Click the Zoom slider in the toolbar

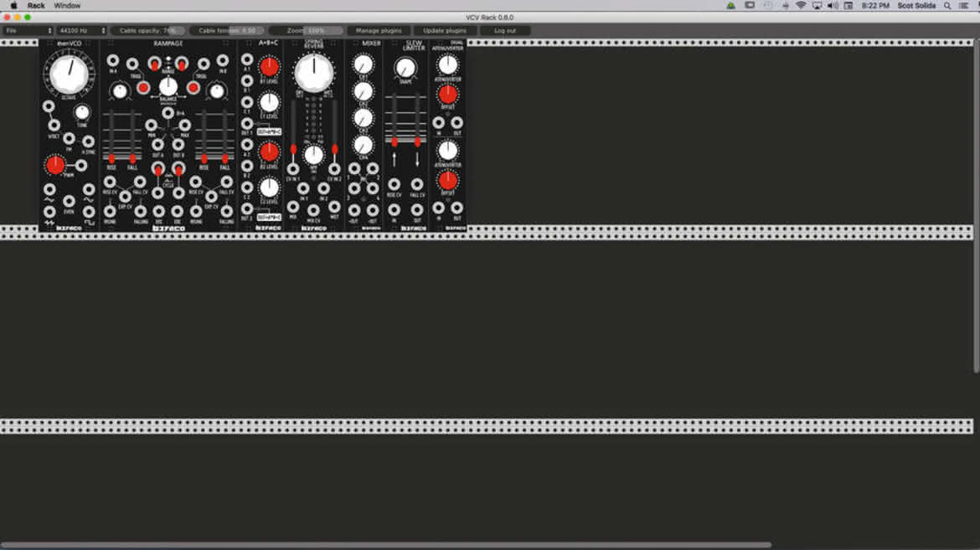click(307, 31)
